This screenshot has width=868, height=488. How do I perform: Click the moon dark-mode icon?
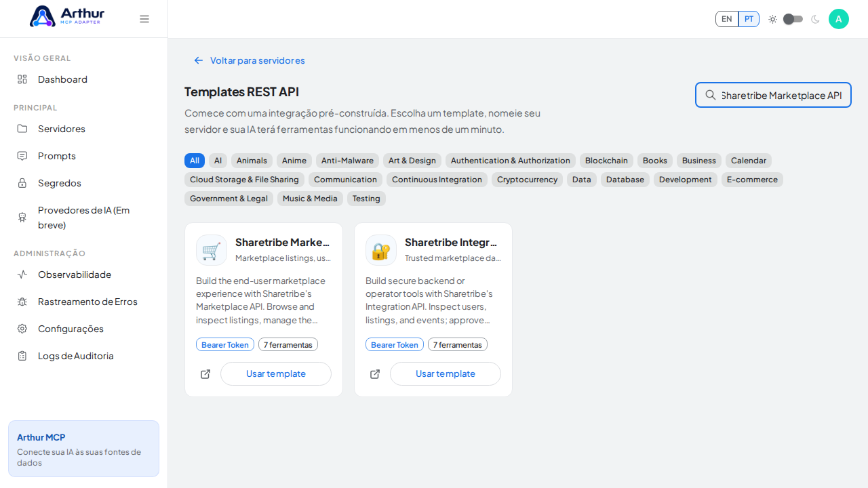coord(815,19)
